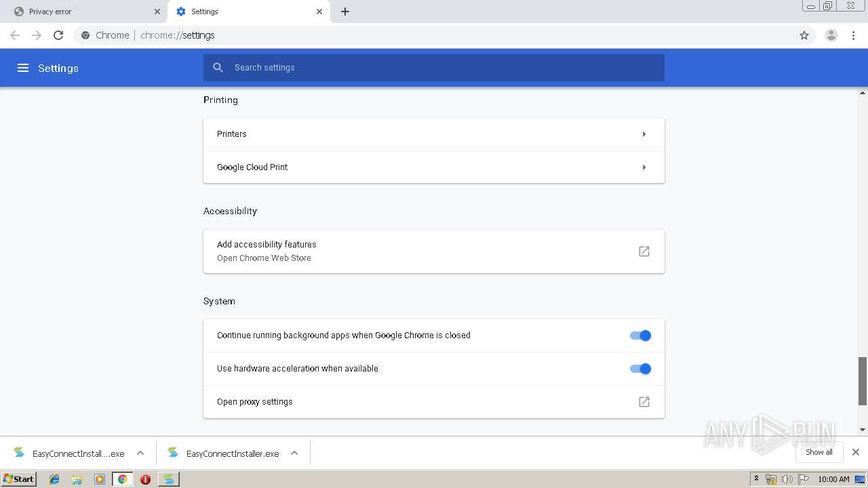Click the scrollbar up arrow
This screenshot has height=488, width=868.
[x=863, y=92]
